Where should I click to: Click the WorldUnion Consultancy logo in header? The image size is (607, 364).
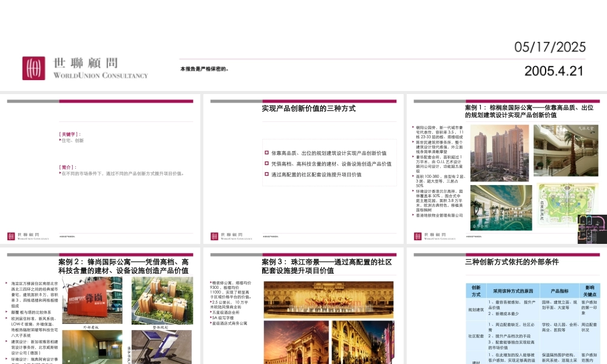(x=85, y=68)
